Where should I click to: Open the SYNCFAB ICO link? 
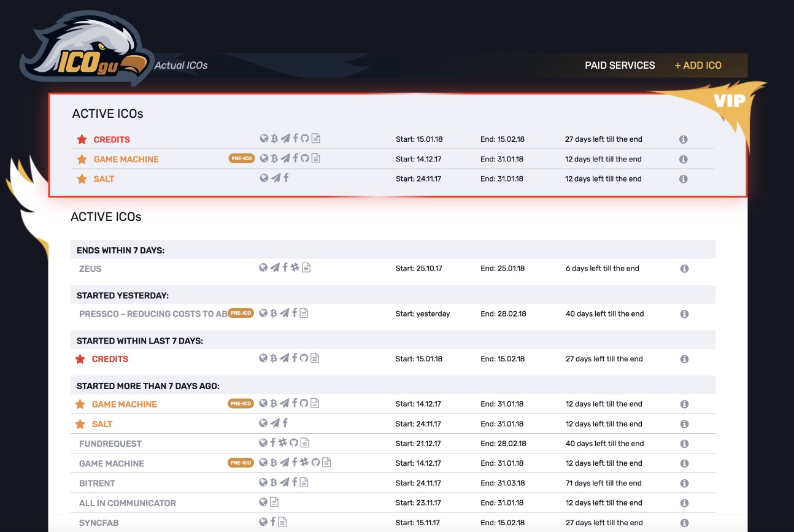pos(99,523)
